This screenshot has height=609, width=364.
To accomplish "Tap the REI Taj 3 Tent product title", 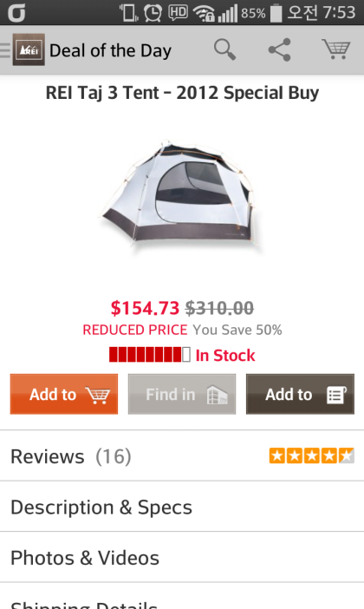I will (x=182, y=93).
